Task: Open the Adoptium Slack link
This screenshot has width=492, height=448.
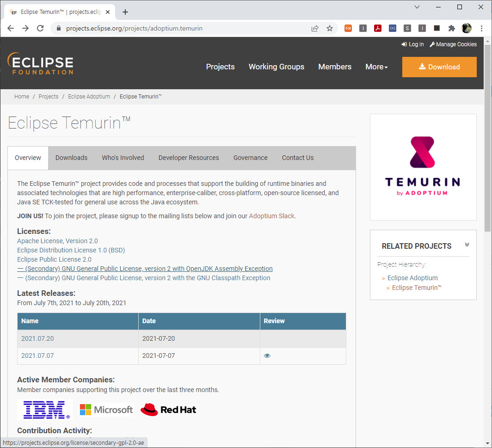Action: (272, 216)
